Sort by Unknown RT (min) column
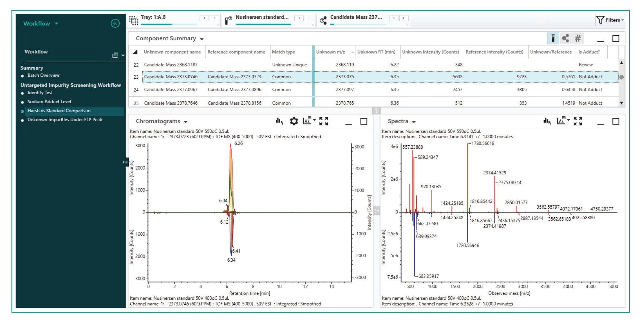Viewport: 644px width, 324px height. point(376,52)
